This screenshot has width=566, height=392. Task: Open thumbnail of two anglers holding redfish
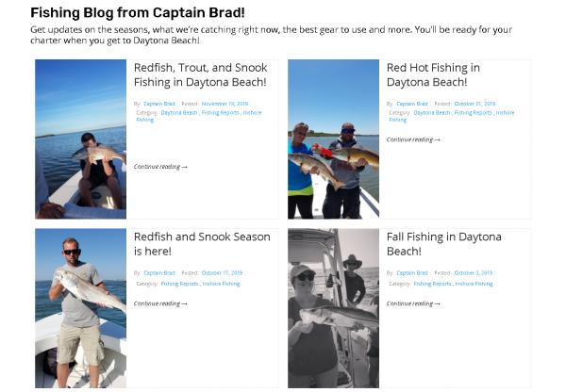click(333, 139)
